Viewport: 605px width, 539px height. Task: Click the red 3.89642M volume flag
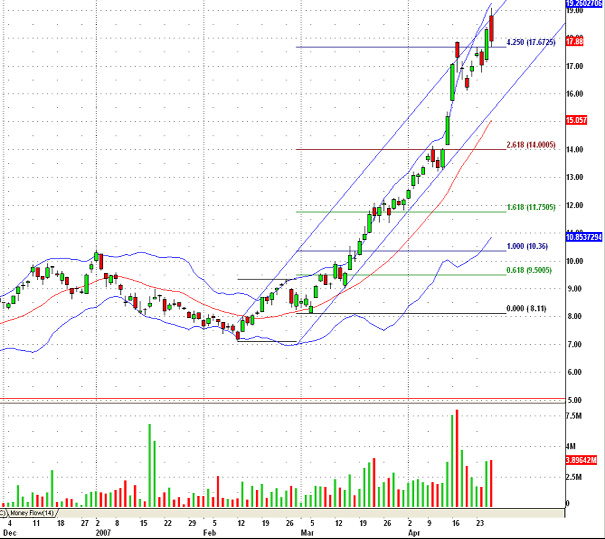581,460
